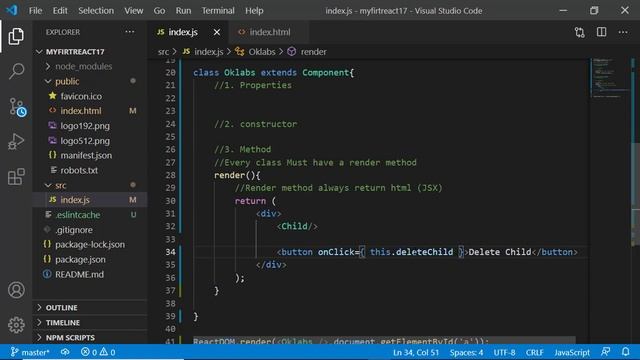Switch to the index.html tab

click(x=269, y=32)
